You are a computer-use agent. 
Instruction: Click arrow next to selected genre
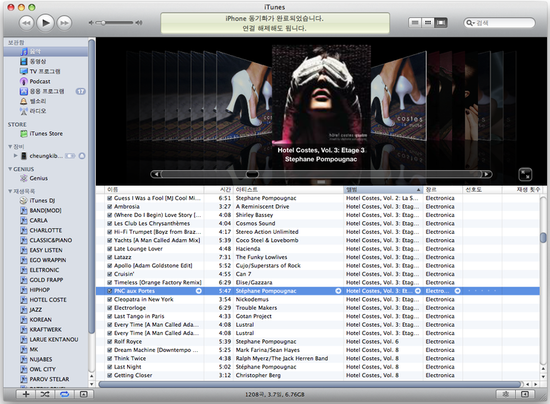point(457,291)
